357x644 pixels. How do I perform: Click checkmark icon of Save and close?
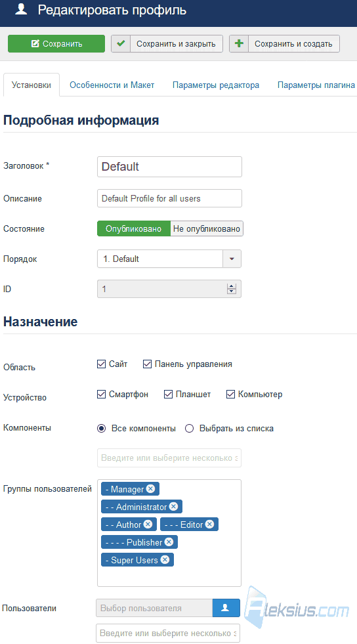tap(121, 43)
